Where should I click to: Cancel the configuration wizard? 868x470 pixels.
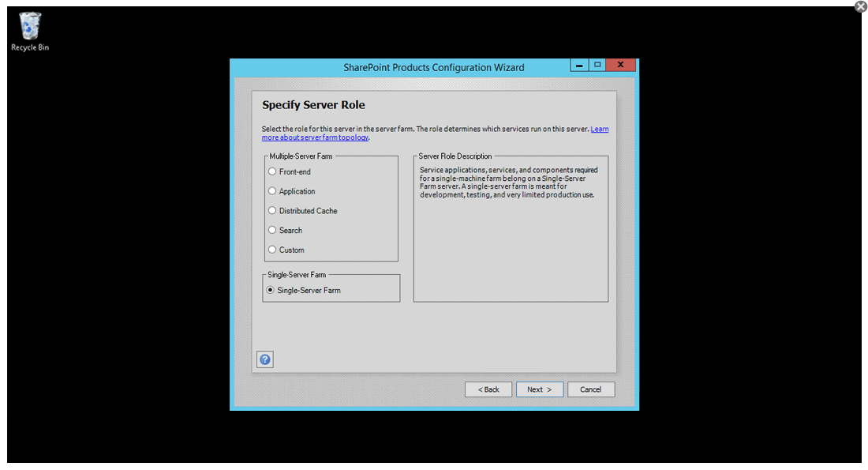(x=591, y=389)
